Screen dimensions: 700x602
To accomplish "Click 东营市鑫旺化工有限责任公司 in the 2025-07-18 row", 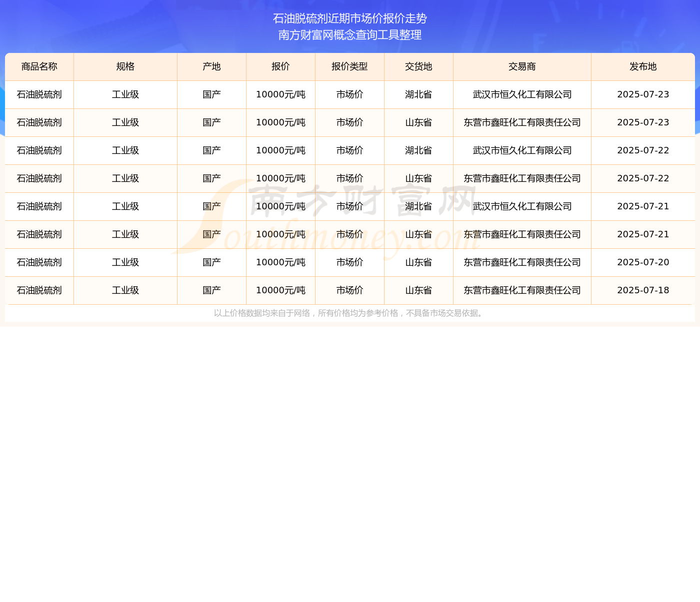I will [x=522, y=290].
